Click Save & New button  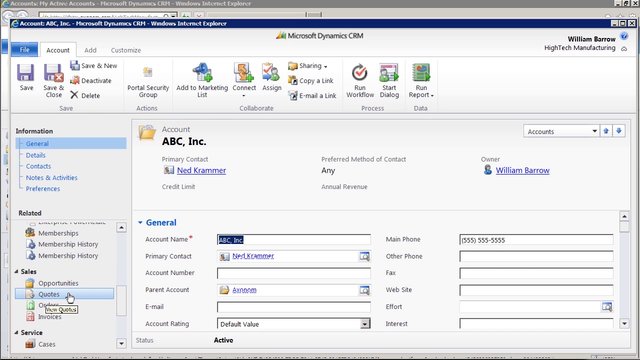pyautogui.click(x=93, y=65)
